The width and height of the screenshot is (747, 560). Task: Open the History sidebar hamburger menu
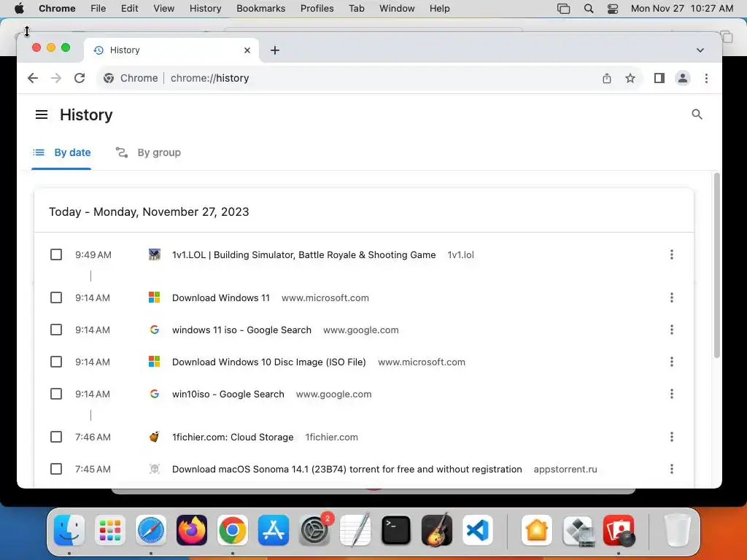(x=42, y=114)
